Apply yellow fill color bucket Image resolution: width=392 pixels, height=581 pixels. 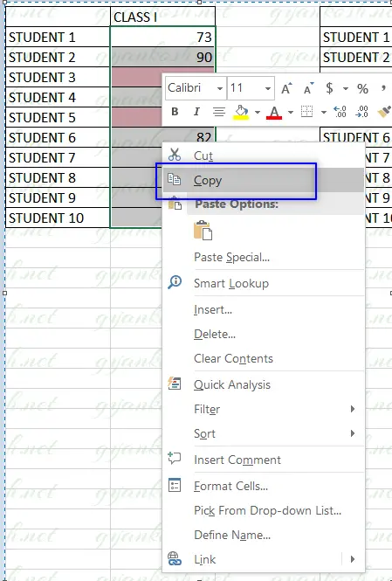241,112
